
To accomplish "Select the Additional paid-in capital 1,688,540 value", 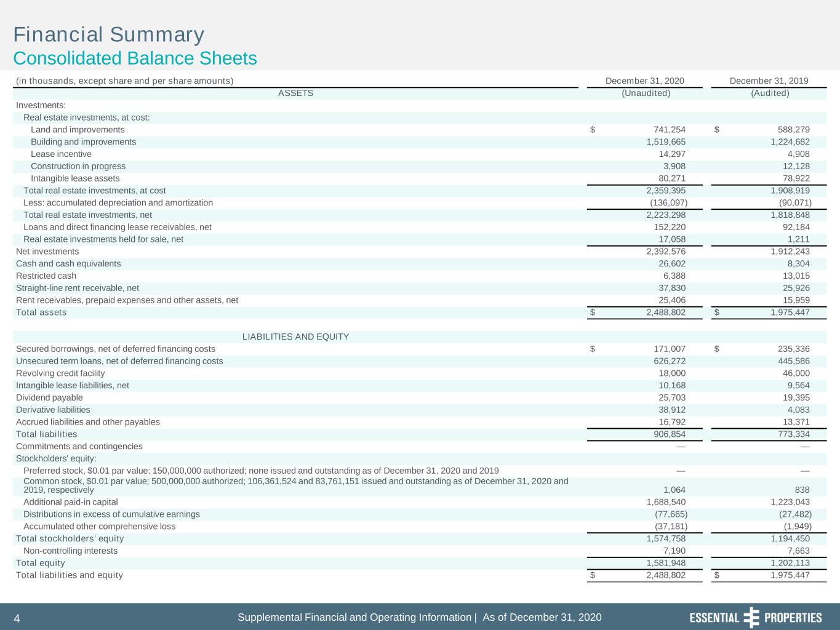I will click(x=666, y=502).
